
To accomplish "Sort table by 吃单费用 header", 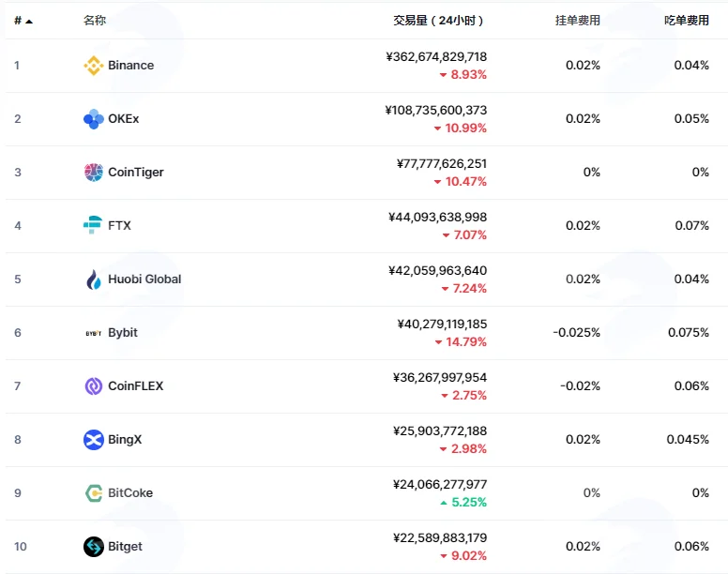I will pos(686,21).
